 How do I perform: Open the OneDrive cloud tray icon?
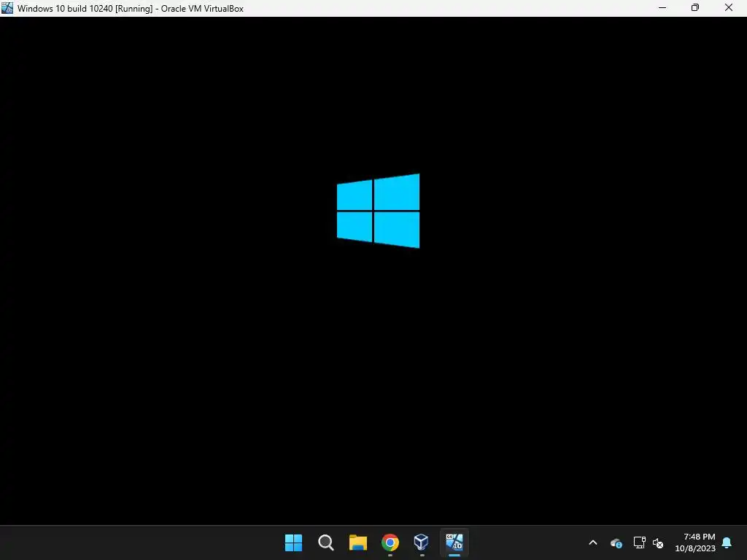616,542
